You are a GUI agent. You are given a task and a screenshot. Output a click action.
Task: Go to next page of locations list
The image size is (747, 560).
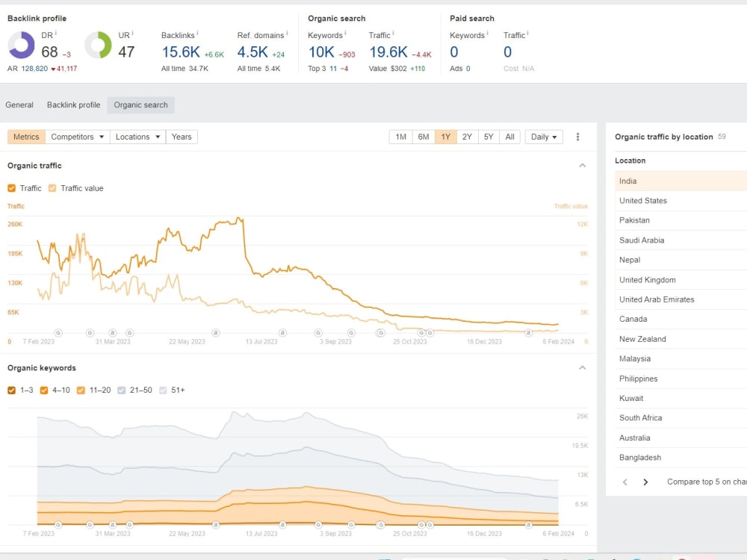pyautogui.click(x=645, y=482)
